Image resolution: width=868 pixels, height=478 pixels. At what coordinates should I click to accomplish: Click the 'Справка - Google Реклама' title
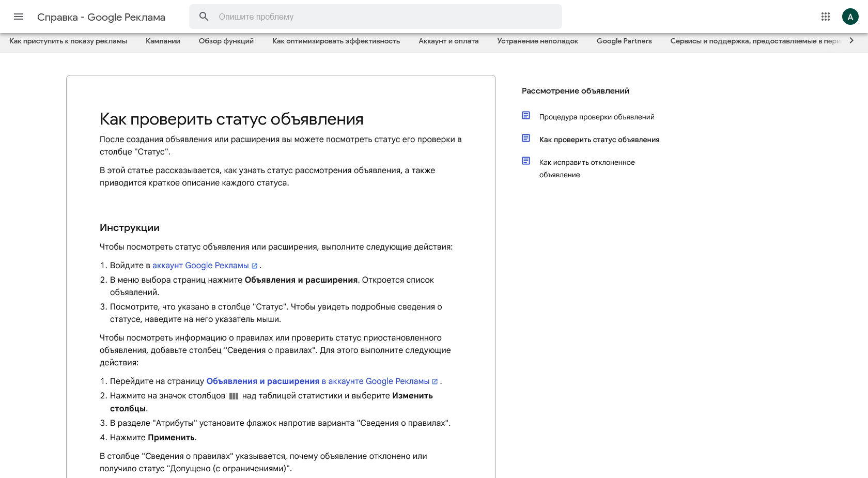(101, 17)
